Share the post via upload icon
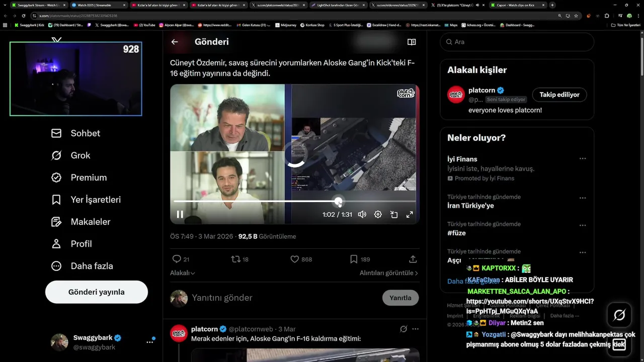Viewport: 644px width, 362px height. [x=413, y=259]
